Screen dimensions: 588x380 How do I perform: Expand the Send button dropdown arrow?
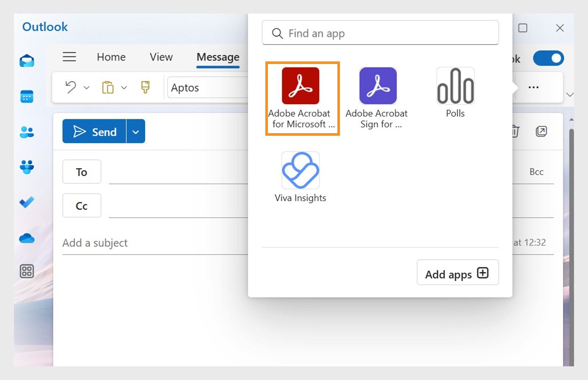135,131
